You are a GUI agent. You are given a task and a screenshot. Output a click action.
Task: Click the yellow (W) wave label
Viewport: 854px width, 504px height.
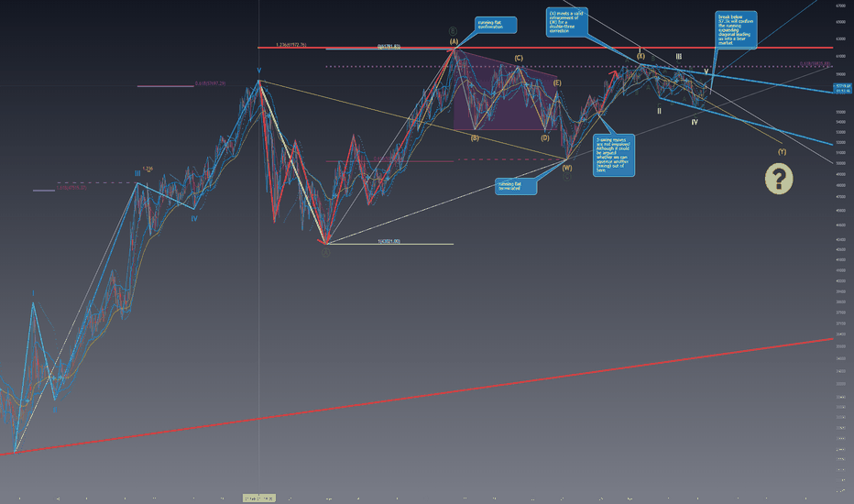coord(567,168)
